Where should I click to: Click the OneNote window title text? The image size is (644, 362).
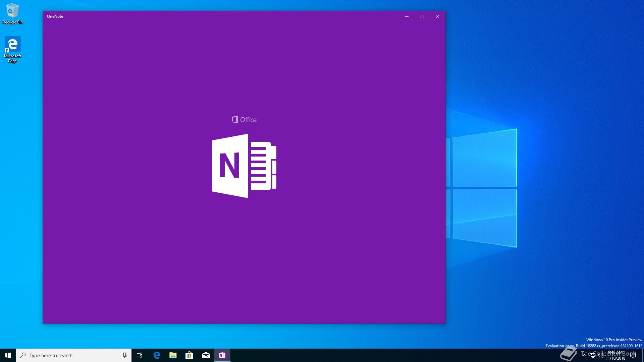(x=55, y=16)
